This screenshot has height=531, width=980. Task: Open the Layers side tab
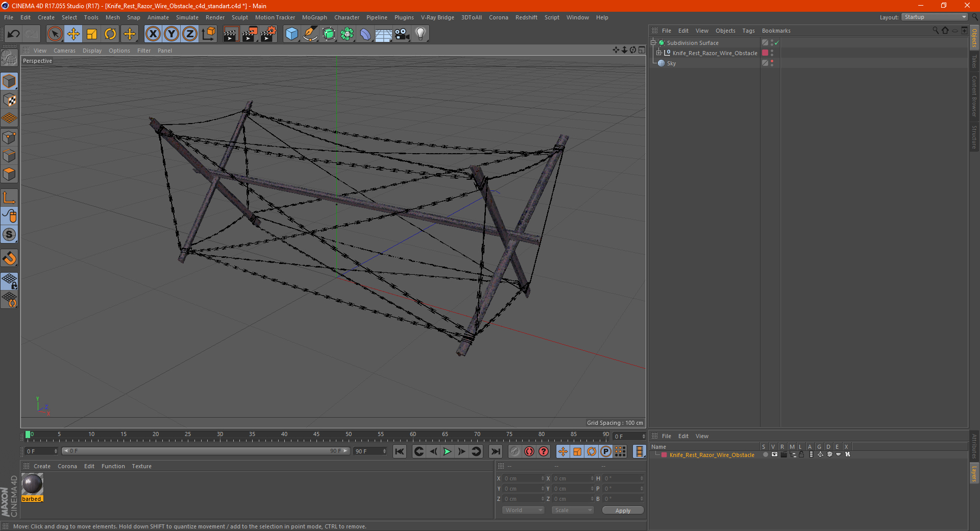[x=974, y=474]
